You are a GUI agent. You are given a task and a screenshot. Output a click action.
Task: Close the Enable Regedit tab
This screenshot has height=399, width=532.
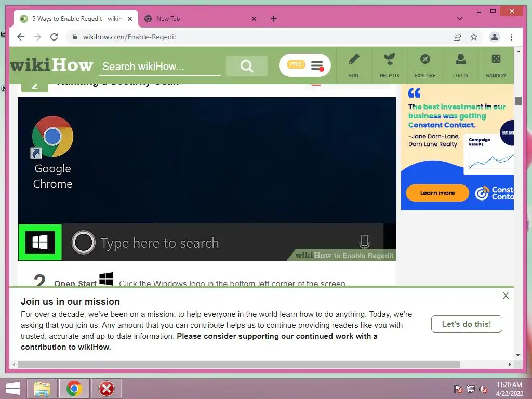tap(129, 19)
